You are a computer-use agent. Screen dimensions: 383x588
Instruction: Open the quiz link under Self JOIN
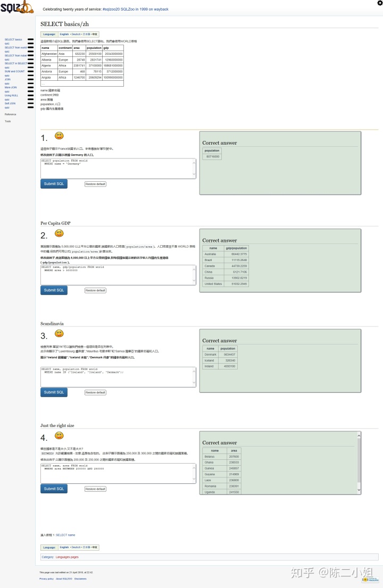pyautogui.click(x=7, y=107)
